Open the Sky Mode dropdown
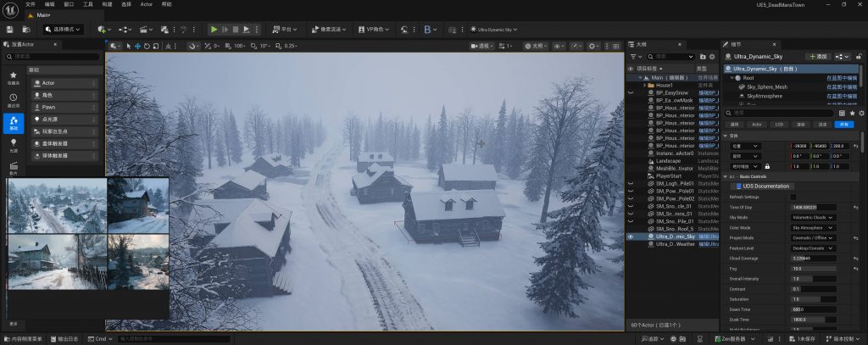Image resolution: width=868 pixels, height=345 pixels. (814, 217)
